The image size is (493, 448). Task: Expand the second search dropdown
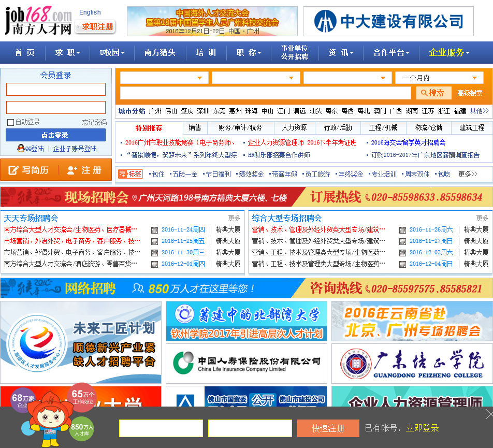point(256,78)
